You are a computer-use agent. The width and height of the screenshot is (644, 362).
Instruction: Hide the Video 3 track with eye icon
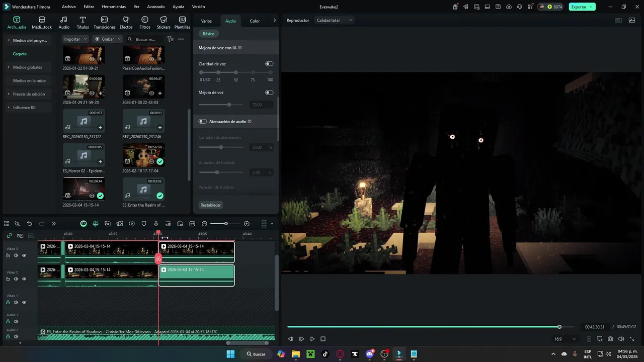[24, 255]
